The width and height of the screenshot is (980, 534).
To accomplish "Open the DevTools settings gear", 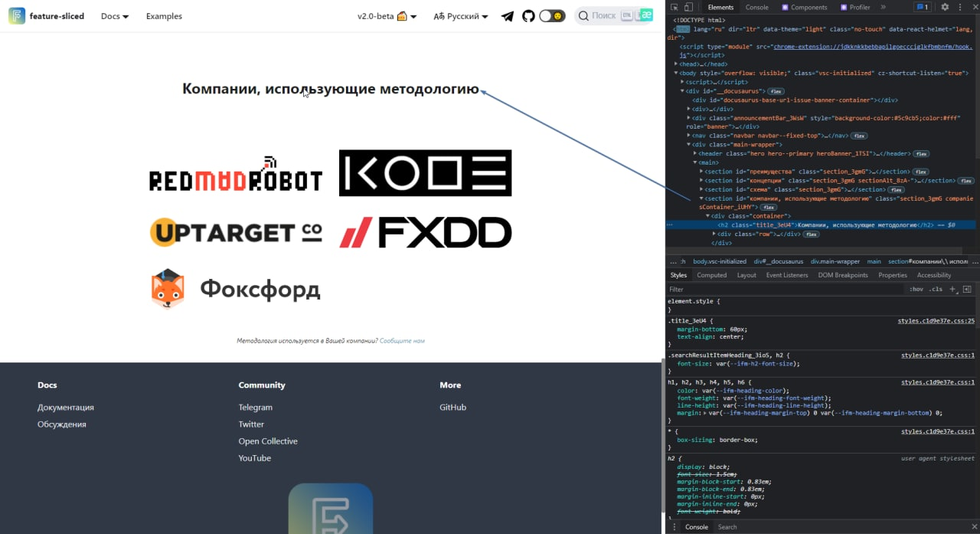I will 945,7.
